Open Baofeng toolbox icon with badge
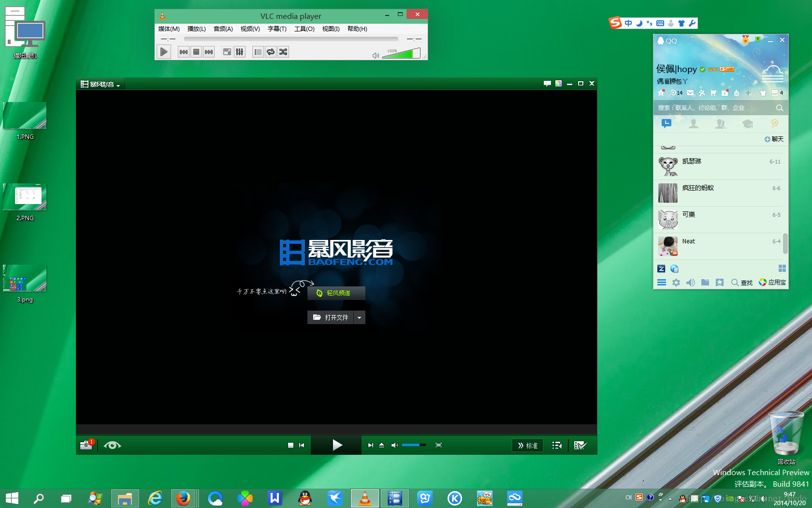 click(x=87, y=445)
